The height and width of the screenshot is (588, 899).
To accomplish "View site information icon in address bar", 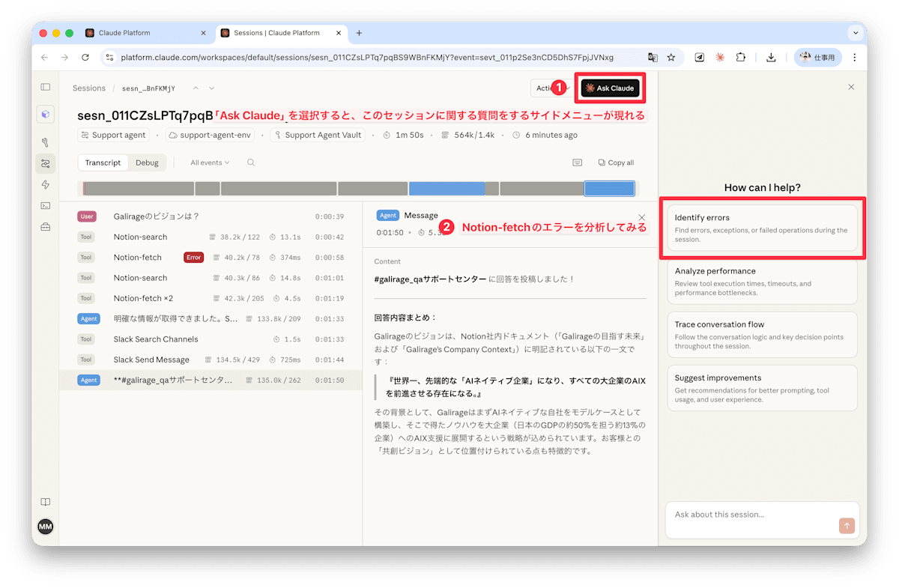I will click(109, 57).
